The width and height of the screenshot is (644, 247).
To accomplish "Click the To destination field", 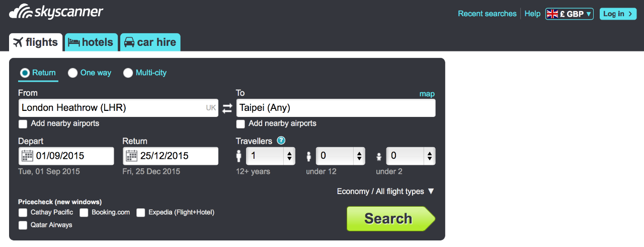I will point(336,108).
